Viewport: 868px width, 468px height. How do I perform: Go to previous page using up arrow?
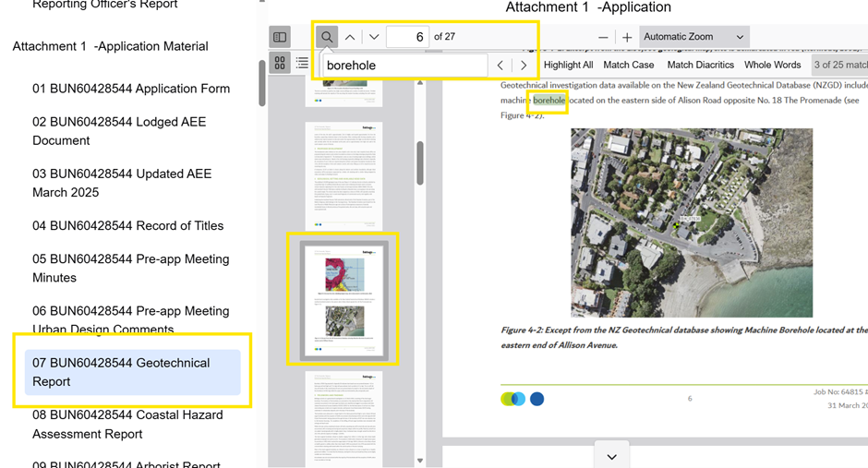pyautogui.click(x=350, y=37)
